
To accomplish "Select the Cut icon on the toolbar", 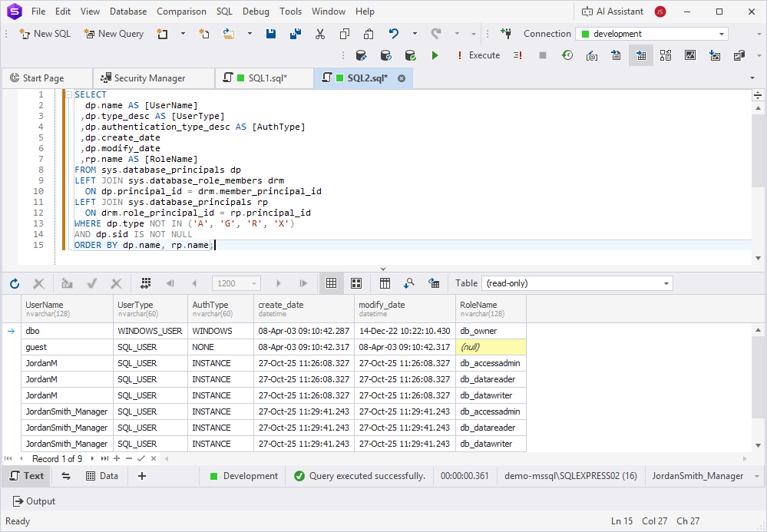I will click(320, 34).
